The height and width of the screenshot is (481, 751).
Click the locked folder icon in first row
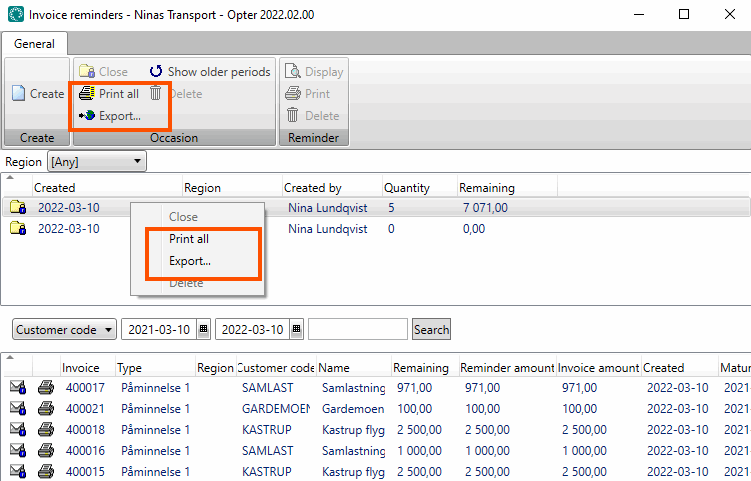tap(17, 207)
